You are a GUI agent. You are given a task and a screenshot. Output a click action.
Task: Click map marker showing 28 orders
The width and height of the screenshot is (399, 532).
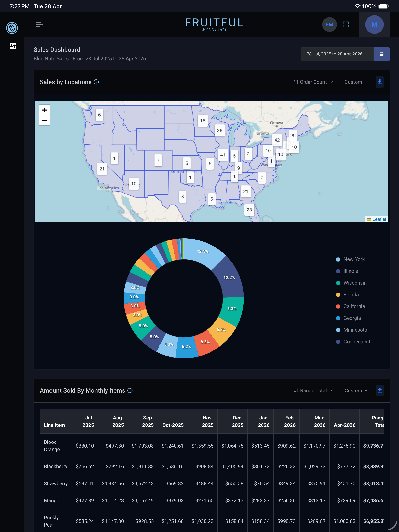click(220, 131)
